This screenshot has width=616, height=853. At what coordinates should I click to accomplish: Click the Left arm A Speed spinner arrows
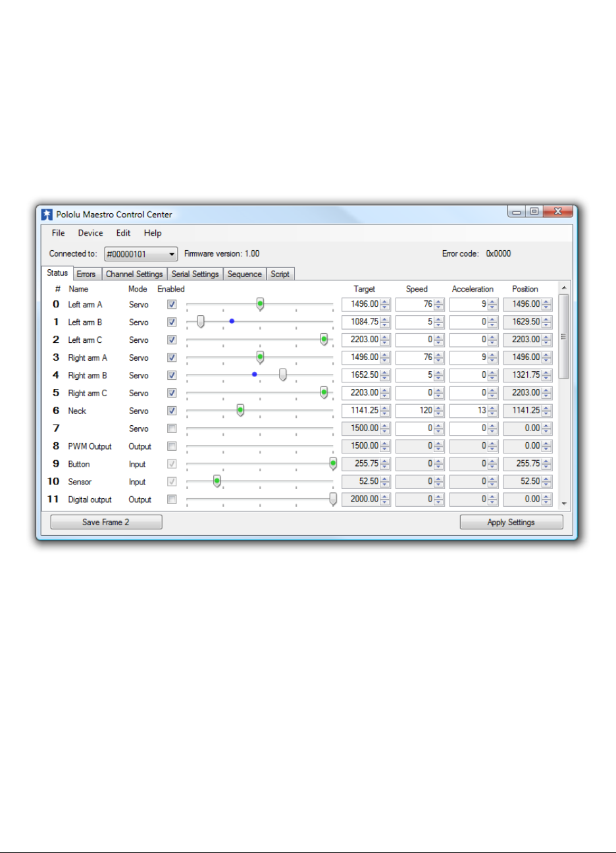point(439,305)
